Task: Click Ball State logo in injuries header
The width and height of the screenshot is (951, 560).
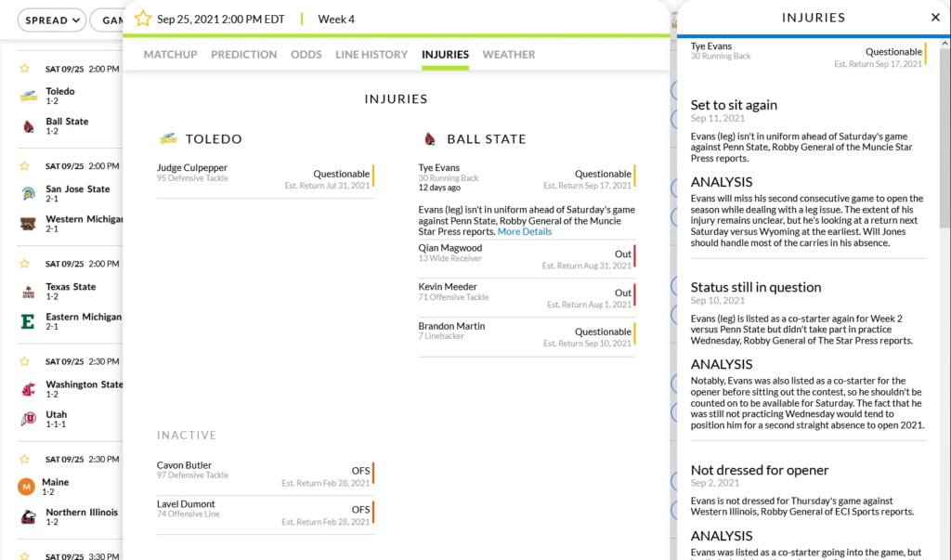Action: pyautogui.click(x=430, y=139)
